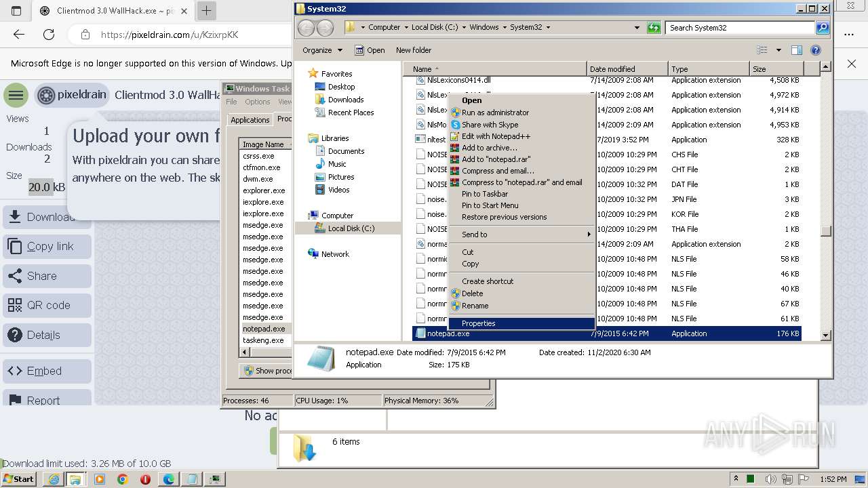This screenshot has width=868, height=488.
Task: Open Documents library
Action: pos(346,151)
